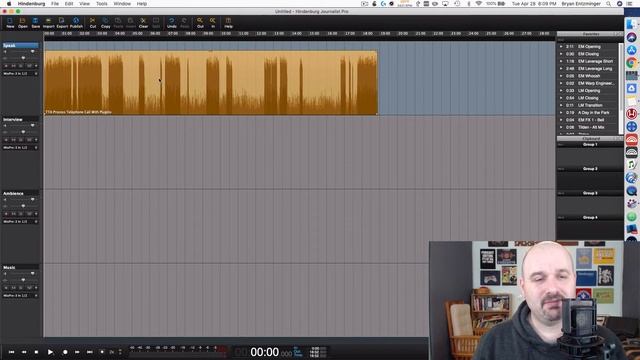Arm the Ambience track for recording
640x360 pixels.
coord(6,213)
